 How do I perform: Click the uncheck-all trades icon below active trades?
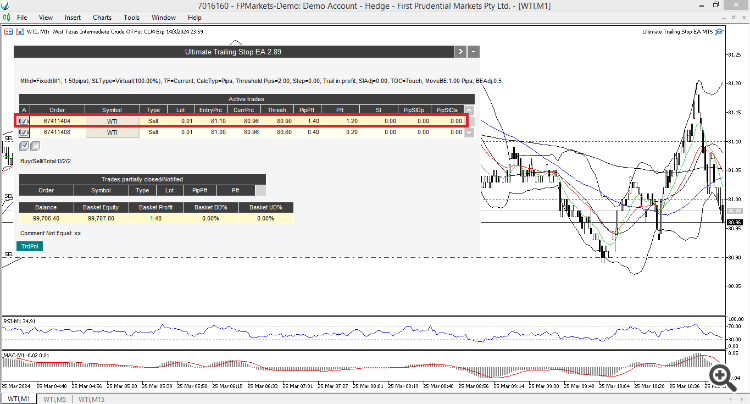[x=35, y=146]
